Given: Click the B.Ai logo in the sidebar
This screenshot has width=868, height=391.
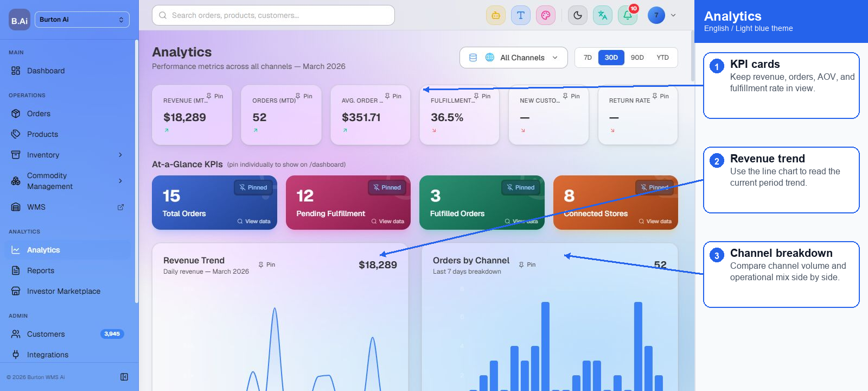Looking at the screenshot, I should click(20, 20).
